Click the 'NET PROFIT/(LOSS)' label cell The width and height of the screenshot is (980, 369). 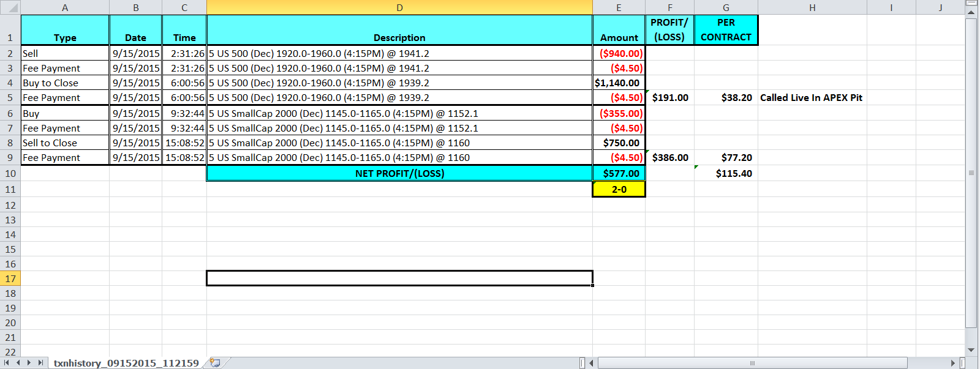point(399,173)
